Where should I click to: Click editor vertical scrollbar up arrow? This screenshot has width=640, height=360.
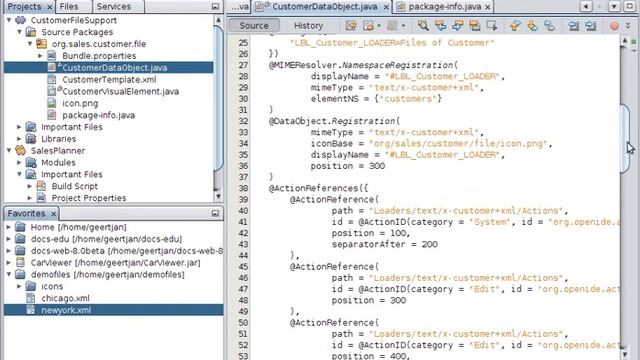[624, 40]
